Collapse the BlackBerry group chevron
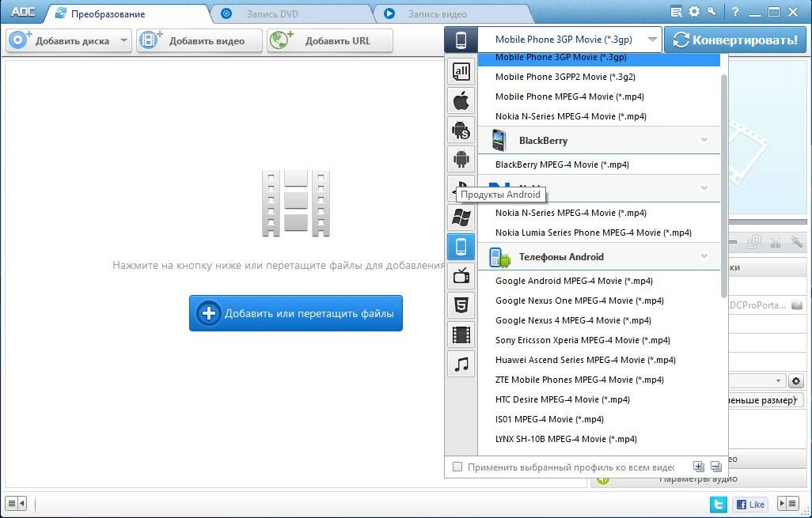Viewport: 812px width, 518px height. pyautogui.click(x=704, y=140)
